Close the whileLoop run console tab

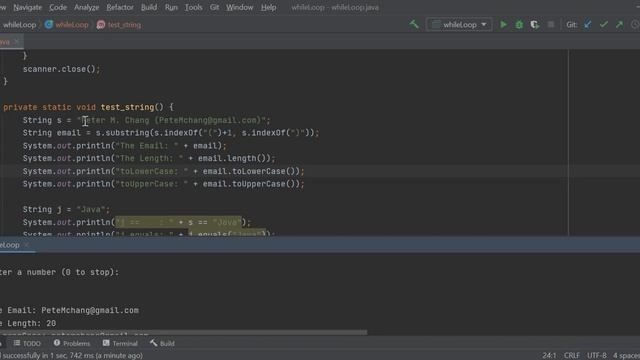point(27,245)
